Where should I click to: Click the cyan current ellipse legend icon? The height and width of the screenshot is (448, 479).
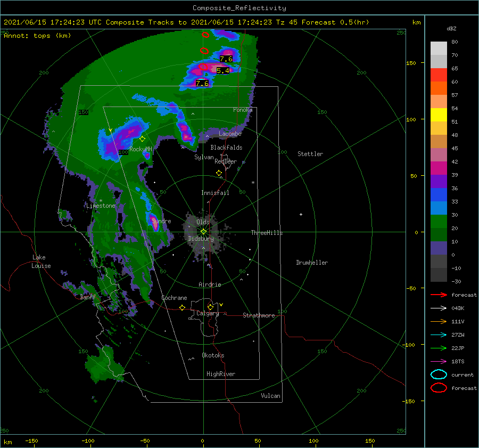pos(439,374)
